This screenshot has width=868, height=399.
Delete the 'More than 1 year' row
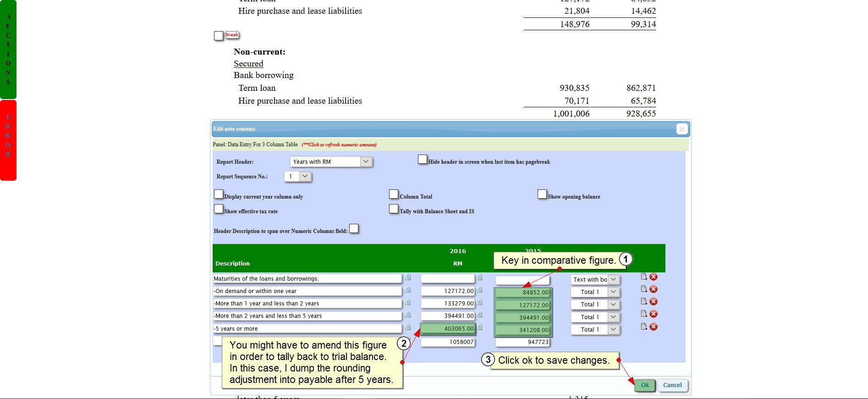click(x=654, y=302)
